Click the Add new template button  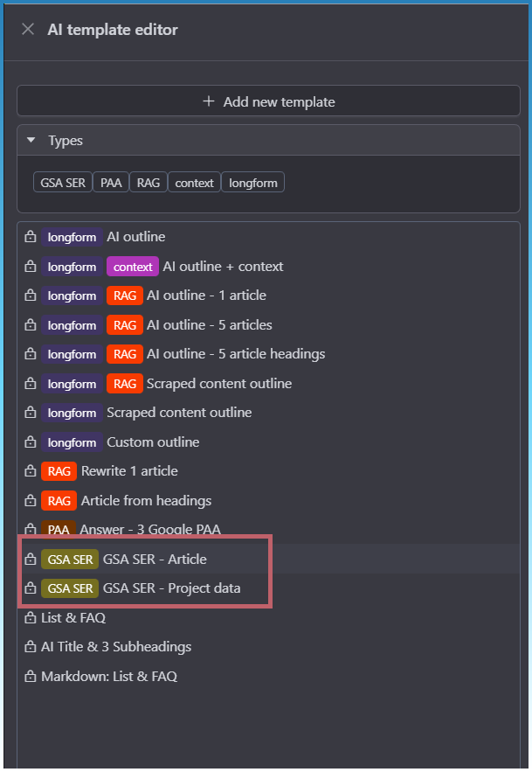268,101
